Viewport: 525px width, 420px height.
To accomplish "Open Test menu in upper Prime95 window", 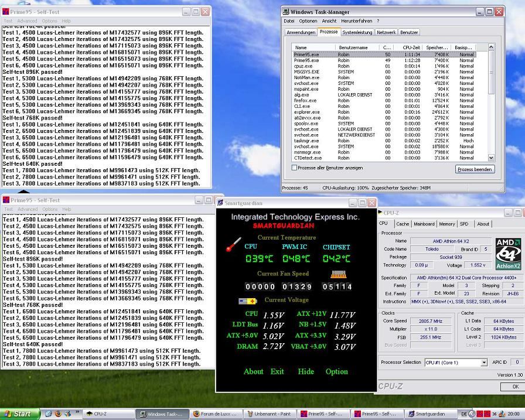I will [x=8, y=21].
